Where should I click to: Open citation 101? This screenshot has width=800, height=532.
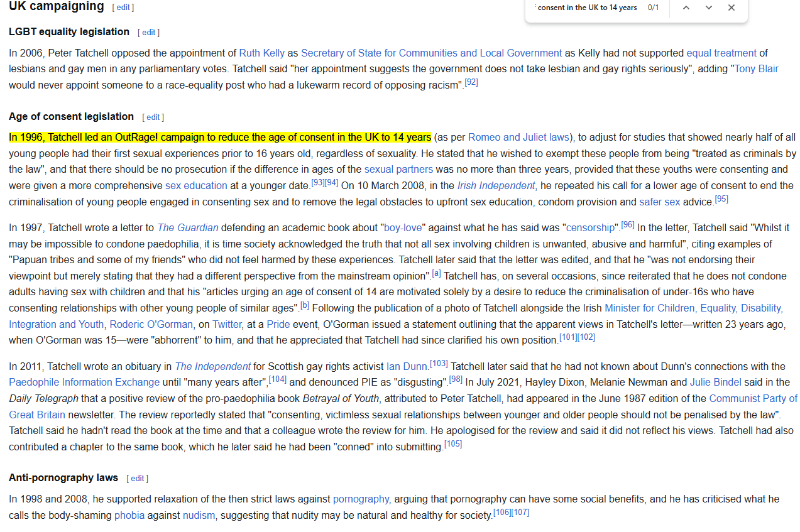(568, 337)
